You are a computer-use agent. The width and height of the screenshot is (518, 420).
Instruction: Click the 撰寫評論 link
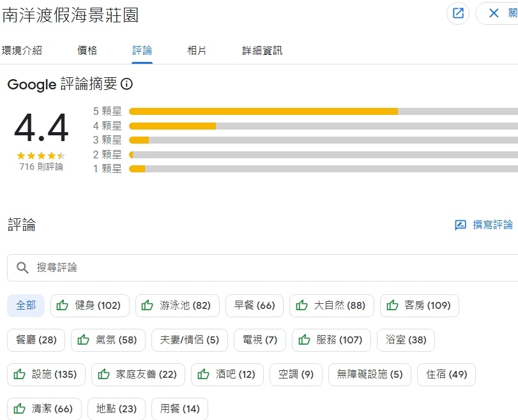(x=492, y=225)
